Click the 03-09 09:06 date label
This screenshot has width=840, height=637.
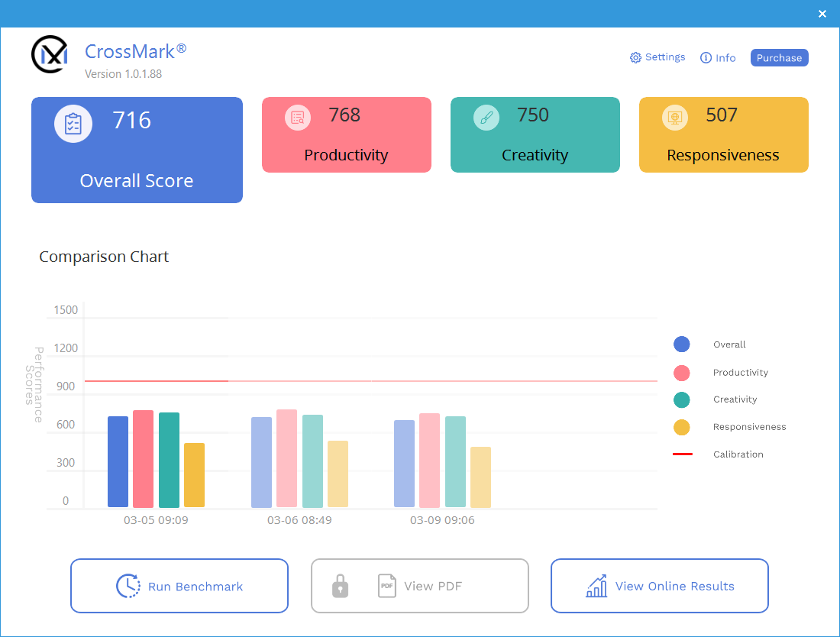pyautogui.click(x=442, y=520)
